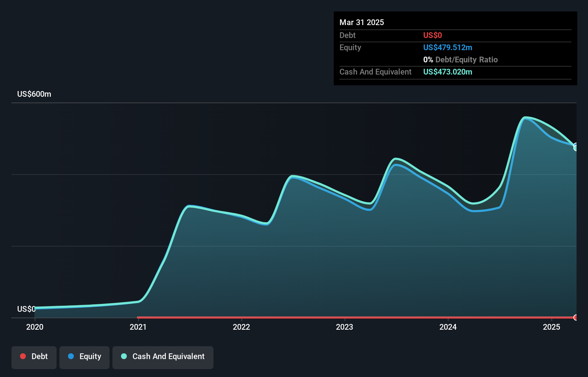This screenshot has height=377, width=588.
Task: Click the Mar 31 2025 tooltip date
Action: click(362, 22)
